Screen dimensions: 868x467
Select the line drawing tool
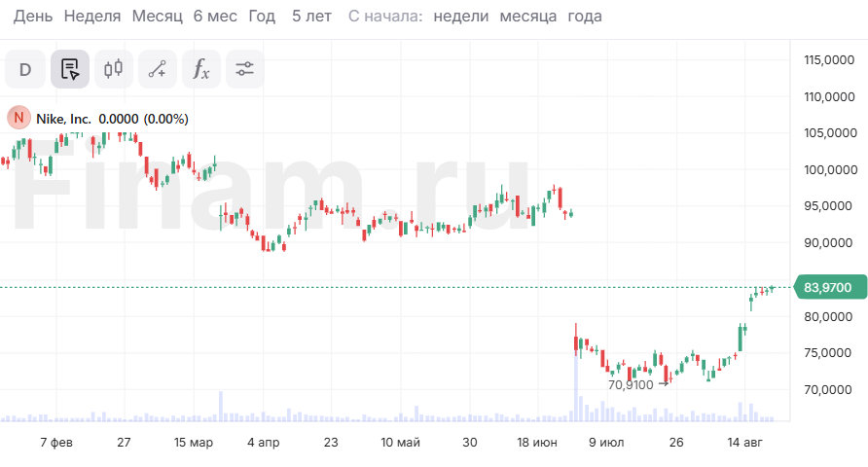pos(158,69)
